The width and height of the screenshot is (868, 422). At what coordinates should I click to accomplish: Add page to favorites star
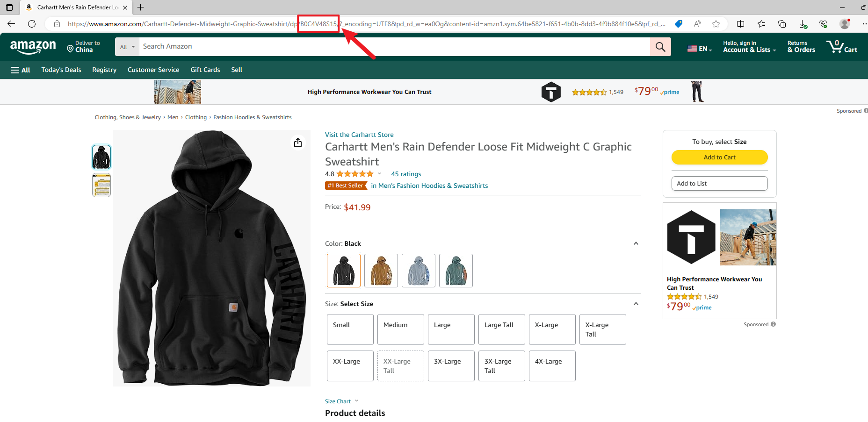716,24
